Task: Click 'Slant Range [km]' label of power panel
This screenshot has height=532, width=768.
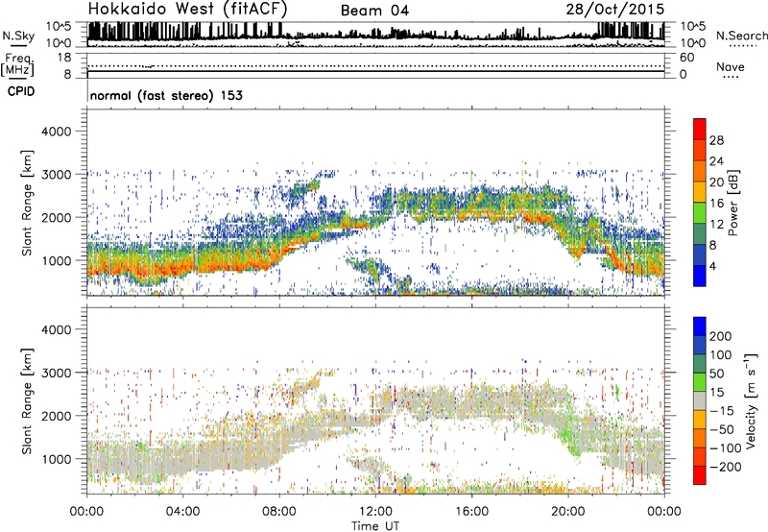Action: [x=27, y=203]
